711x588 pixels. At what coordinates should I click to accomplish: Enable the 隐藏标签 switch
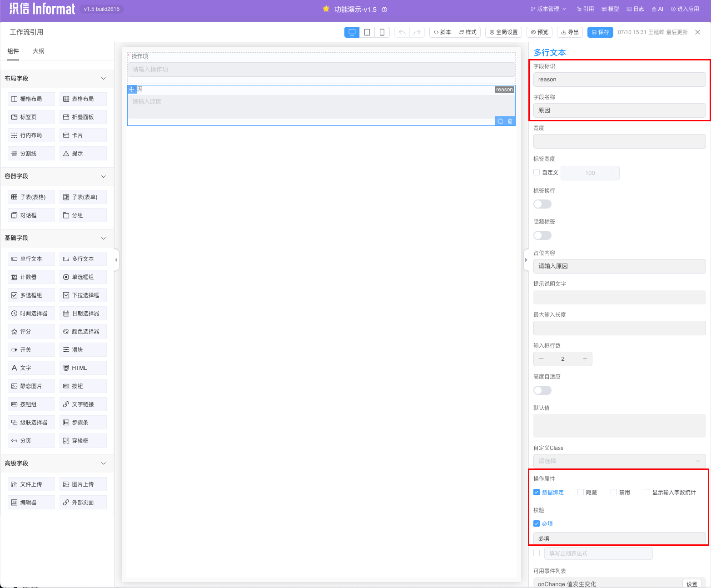pos(542,235)
